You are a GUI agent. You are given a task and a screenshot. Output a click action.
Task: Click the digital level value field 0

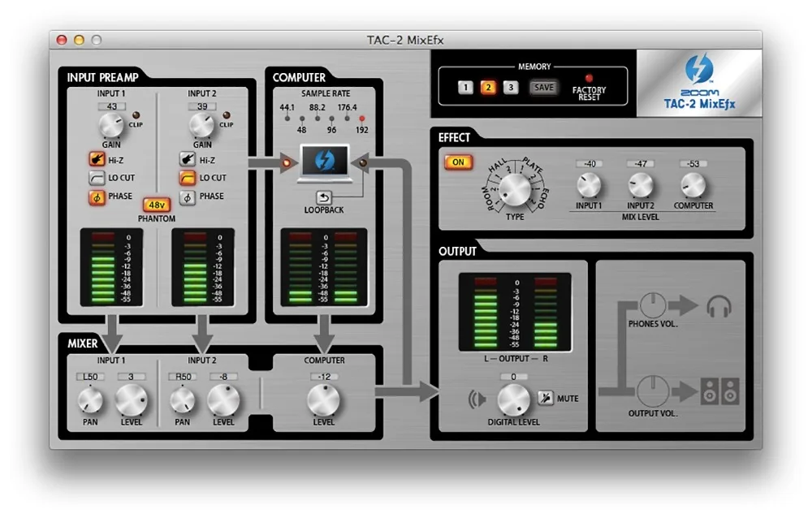(x=514, y=377)
